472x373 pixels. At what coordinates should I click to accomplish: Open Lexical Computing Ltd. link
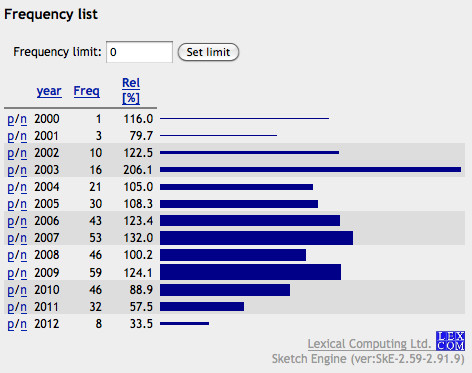tap(369, 344)
